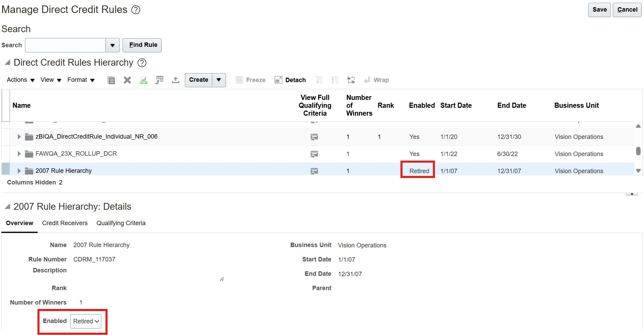
Task: Click folder icon of 2007 Rule Hierarchy row
Action: pyautogui.click(x=29, y=171)
